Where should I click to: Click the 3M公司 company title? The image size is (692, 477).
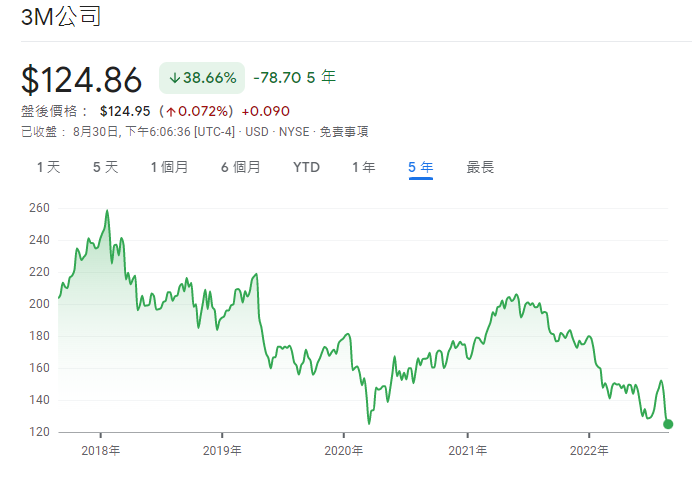tap(61, 17)
